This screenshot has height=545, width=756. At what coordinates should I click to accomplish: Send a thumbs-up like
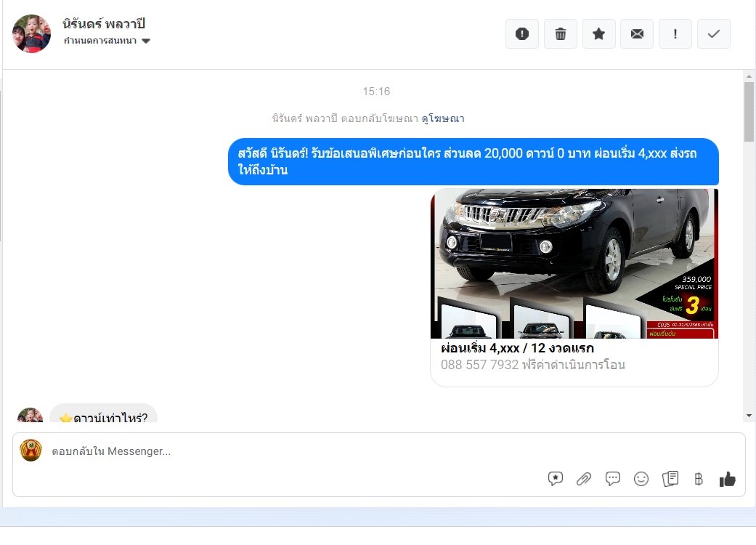point(727,479)
